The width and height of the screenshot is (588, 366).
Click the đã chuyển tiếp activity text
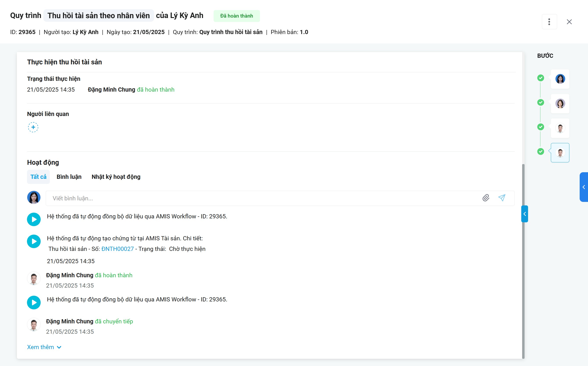[x=114, y=321]
